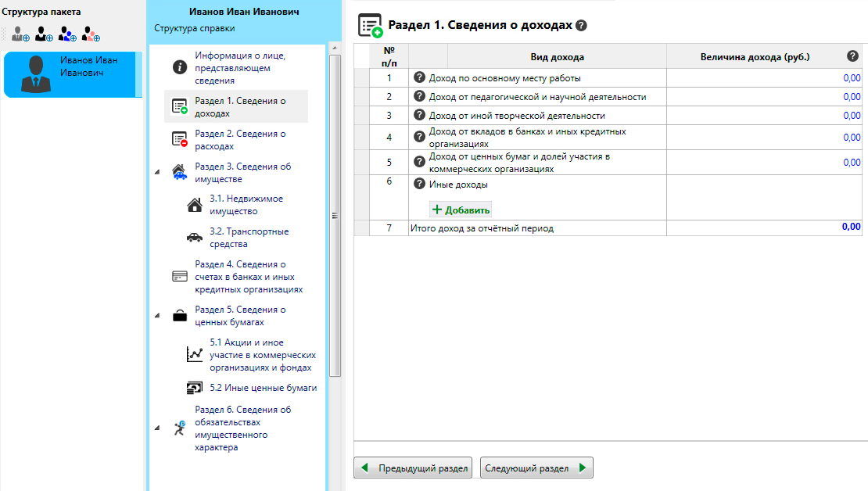Click the Раздел 5 briefcase icon

(179, 316)
